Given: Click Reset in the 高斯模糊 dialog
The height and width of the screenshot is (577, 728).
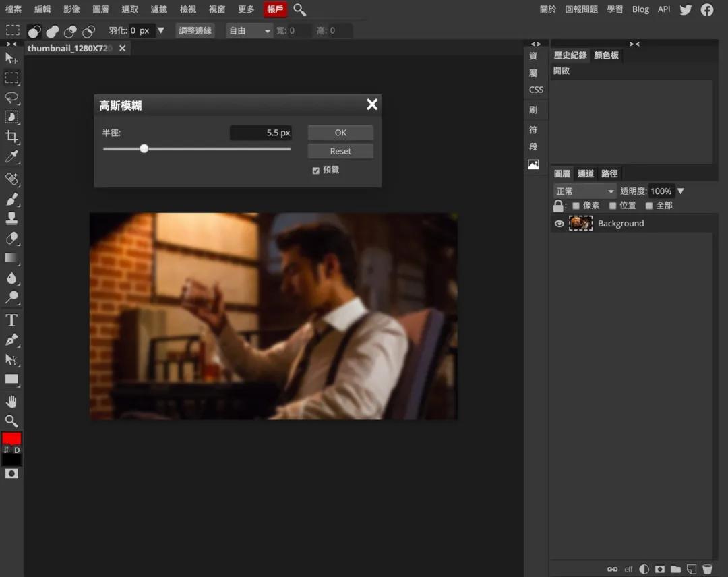Looking at the screenshot, I should (x=340, y=151).
